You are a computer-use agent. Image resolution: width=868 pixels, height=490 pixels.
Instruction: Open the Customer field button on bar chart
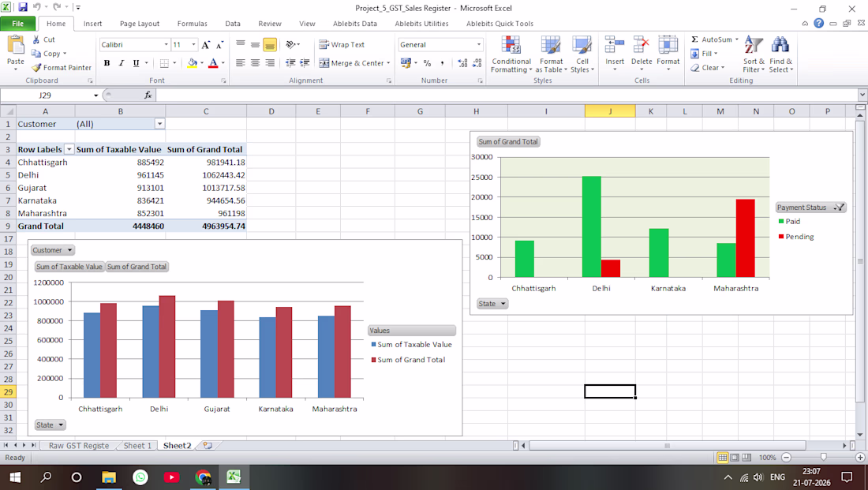53,250
